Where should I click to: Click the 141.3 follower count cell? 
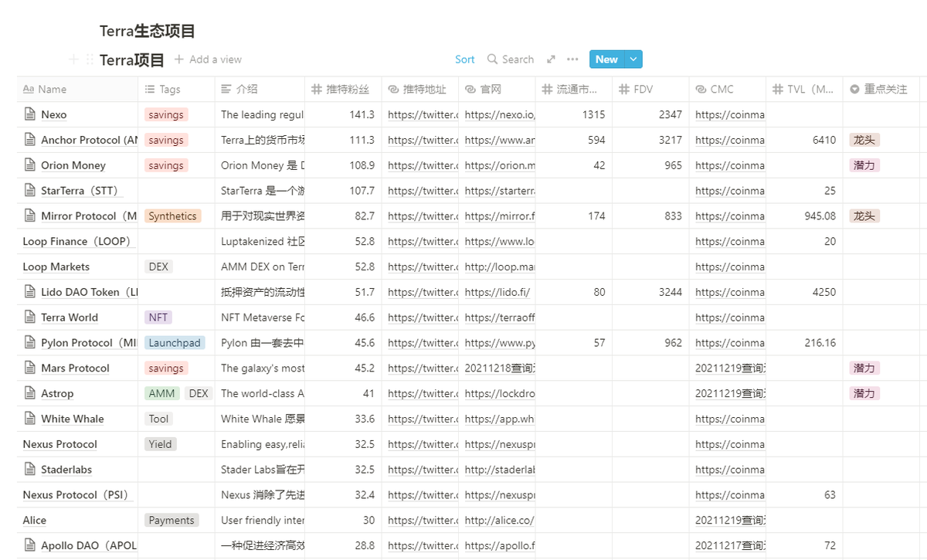[x=343, y=114]
